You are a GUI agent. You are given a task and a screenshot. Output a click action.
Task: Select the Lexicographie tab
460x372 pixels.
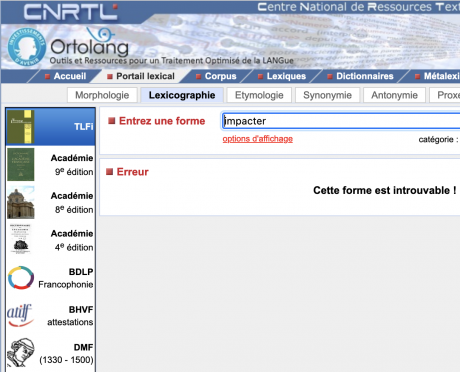[x=182, y=95]
